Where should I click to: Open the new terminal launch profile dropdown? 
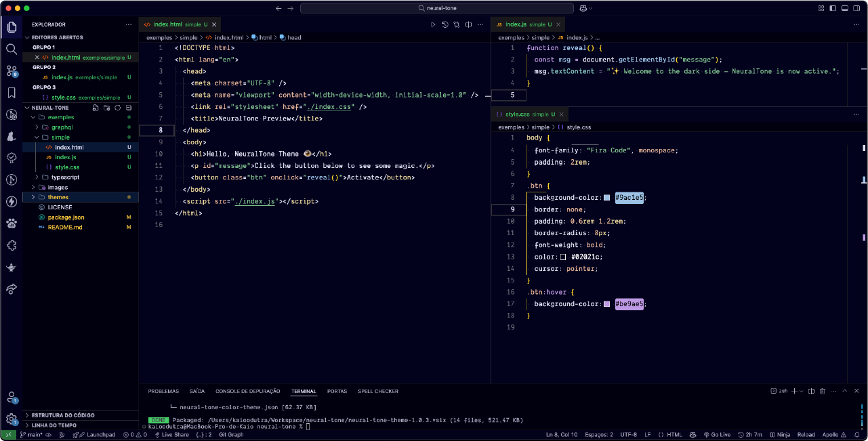click(x=802, y=391)
